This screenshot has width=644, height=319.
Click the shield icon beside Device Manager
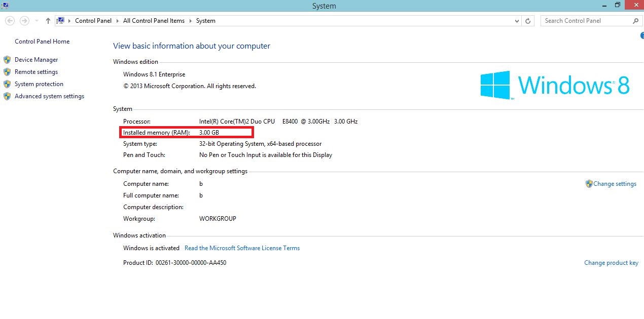tap(7, 60)
